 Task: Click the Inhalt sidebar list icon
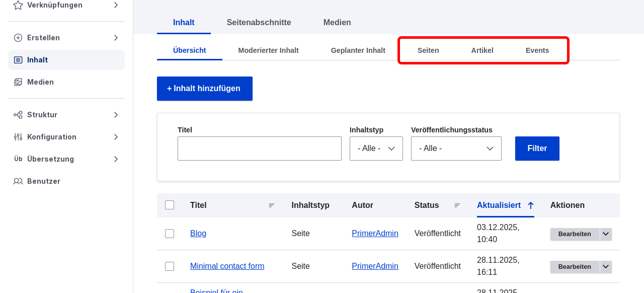(x=18, y=60)
